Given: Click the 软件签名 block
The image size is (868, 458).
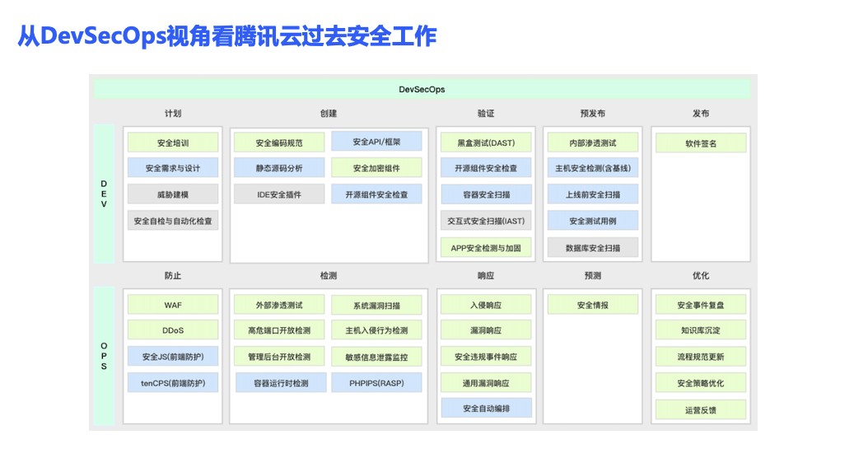Looking at the screenshot, I should [x=701, y=143].
